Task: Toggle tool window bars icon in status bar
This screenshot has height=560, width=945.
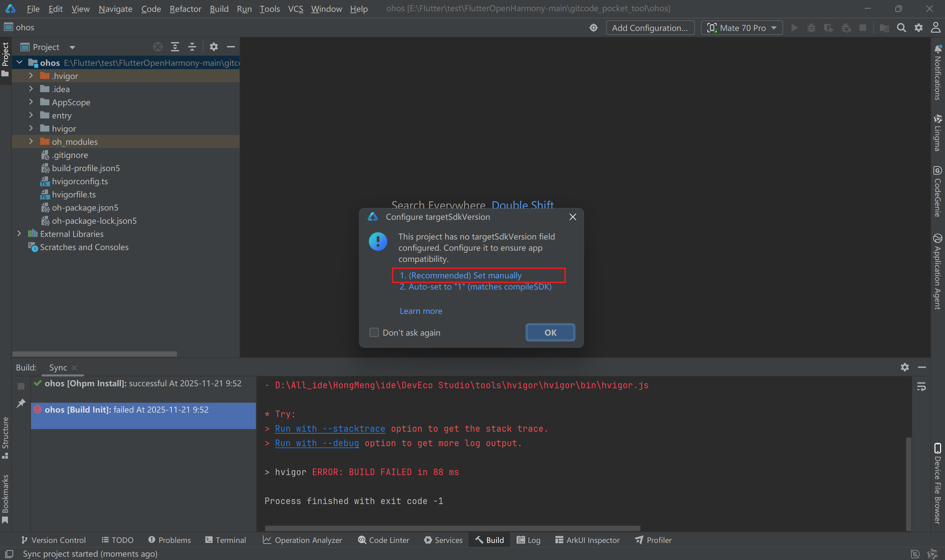Action: coord(9,554)
